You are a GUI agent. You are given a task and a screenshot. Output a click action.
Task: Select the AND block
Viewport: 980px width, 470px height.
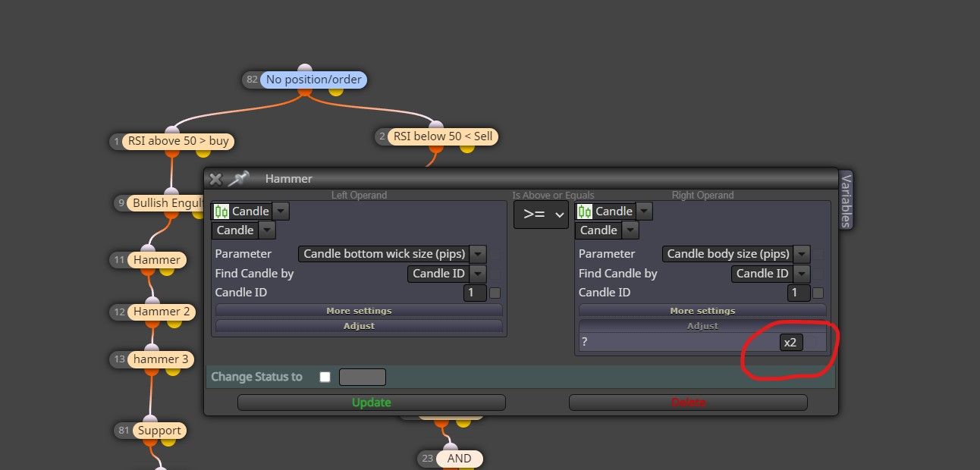coord(459,459)
